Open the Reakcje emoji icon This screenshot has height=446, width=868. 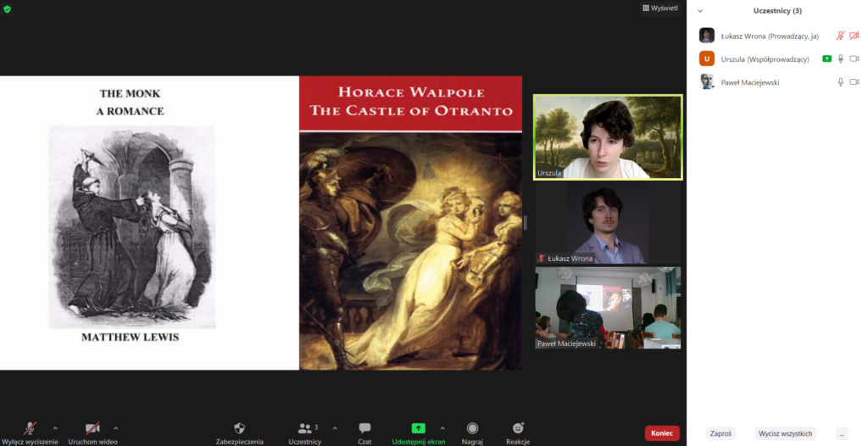(x=518, y=428)
